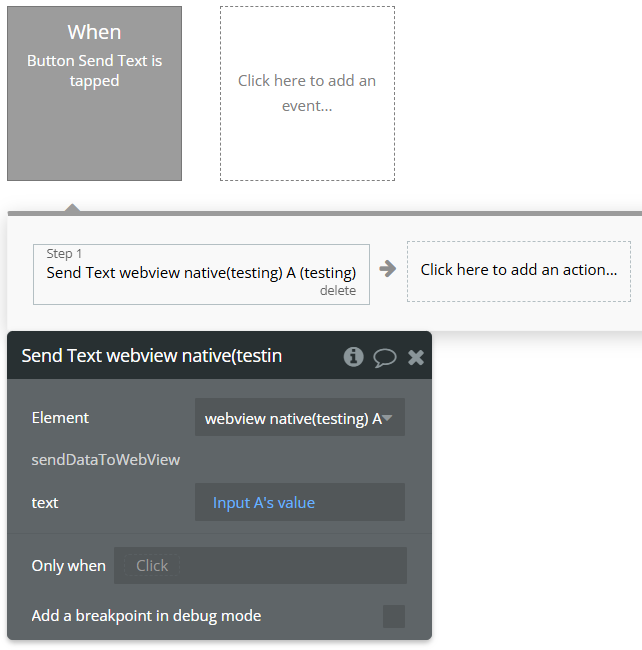The image size is (642, 650).
Task: Click 'Add a breakpoint in debug mode' label
Action: tap(146, 616)
